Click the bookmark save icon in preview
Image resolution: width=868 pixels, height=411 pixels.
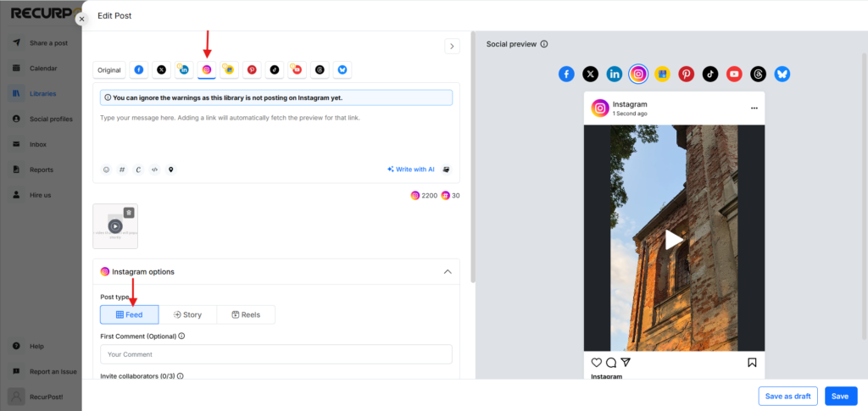753,363
